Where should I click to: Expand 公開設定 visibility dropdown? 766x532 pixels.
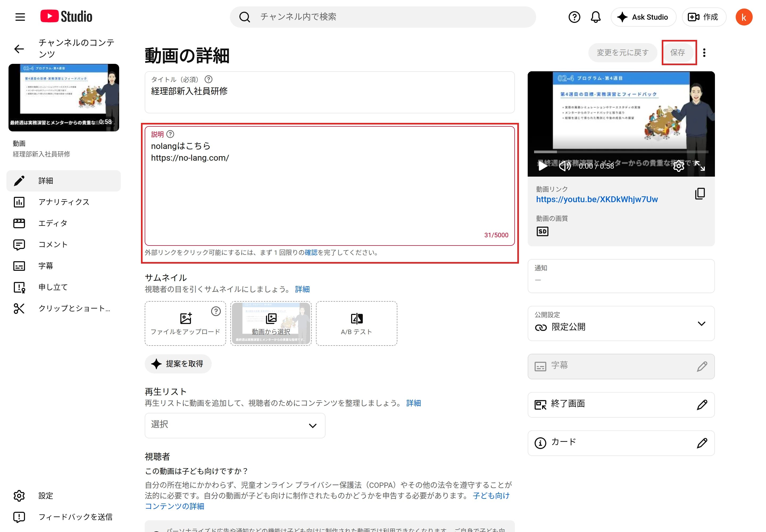pos(621,323)
